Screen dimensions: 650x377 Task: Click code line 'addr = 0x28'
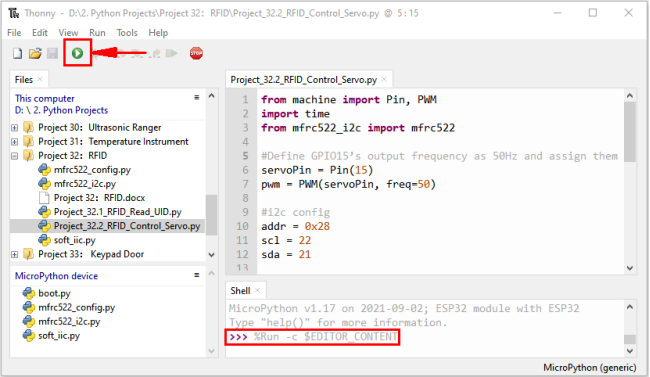(x=296, y=226)
